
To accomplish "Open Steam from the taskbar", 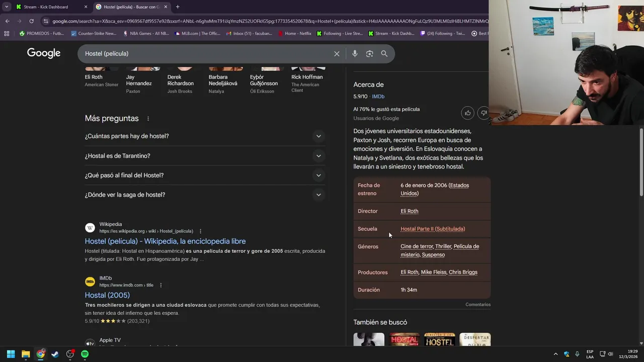I will [x=55, y=354].
